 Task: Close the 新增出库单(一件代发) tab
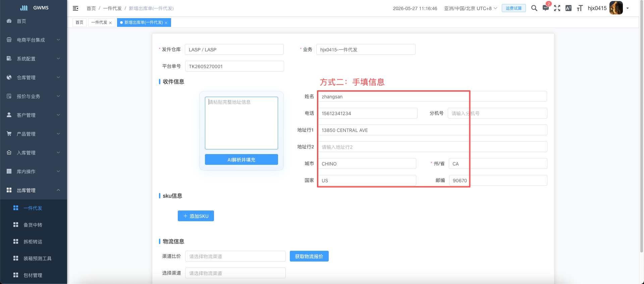[x=166, y=23]
